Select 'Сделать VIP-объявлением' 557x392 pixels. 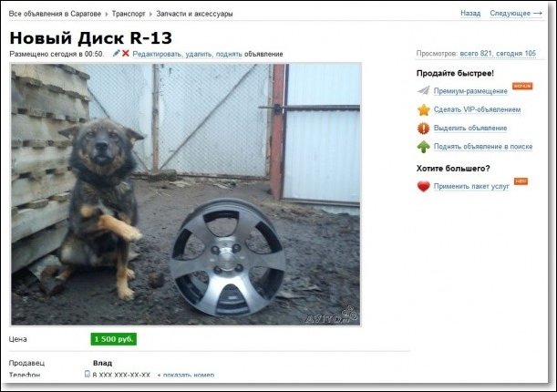477,109
